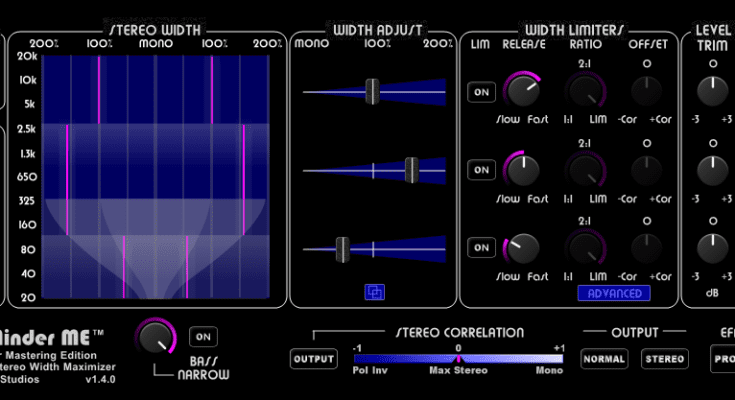The height and width of the screenshot is (400, 735).
Task: Select the STEREO output mode
Action: [664, 358]
